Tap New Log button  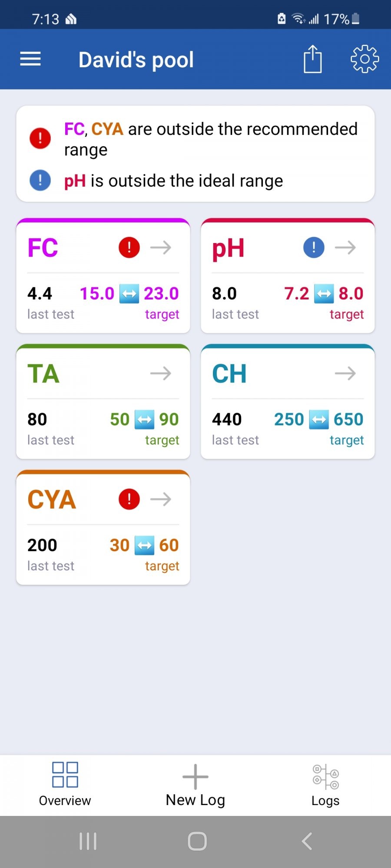195,785
